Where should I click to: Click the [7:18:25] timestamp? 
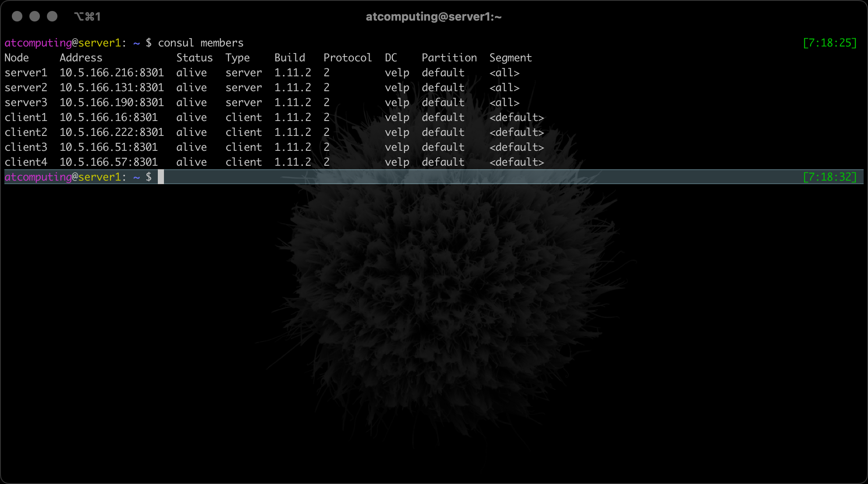coord(829,43)
